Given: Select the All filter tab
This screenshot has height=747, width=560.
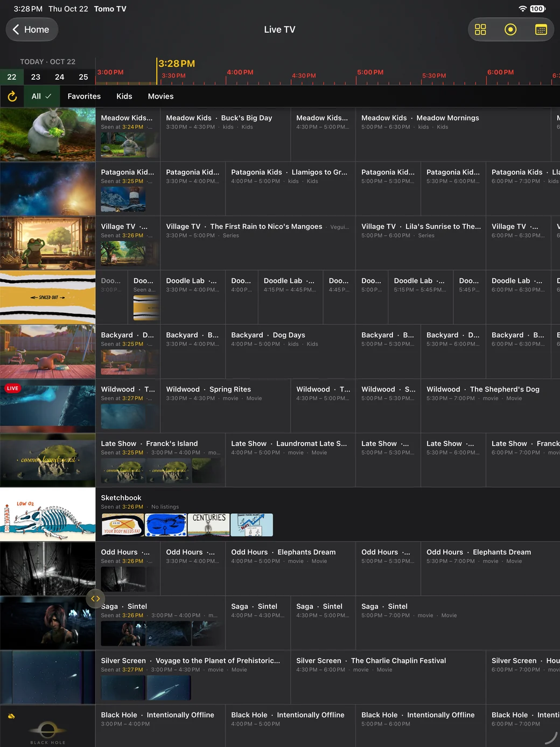Looking at the screenshot, I should click(x=41, y=96).
